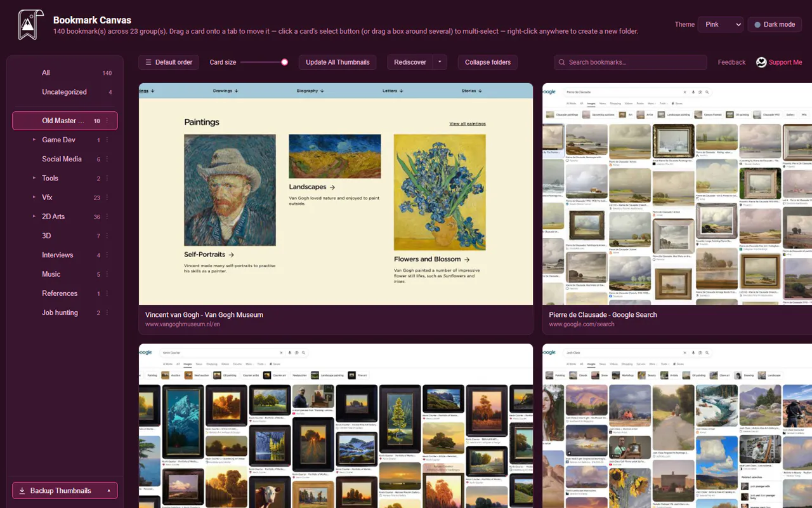This screenshot has width=812, height=508.
Task: Open the Pierre de Clausade Google Search thumbnail
Action: click(x=677, y=194)
